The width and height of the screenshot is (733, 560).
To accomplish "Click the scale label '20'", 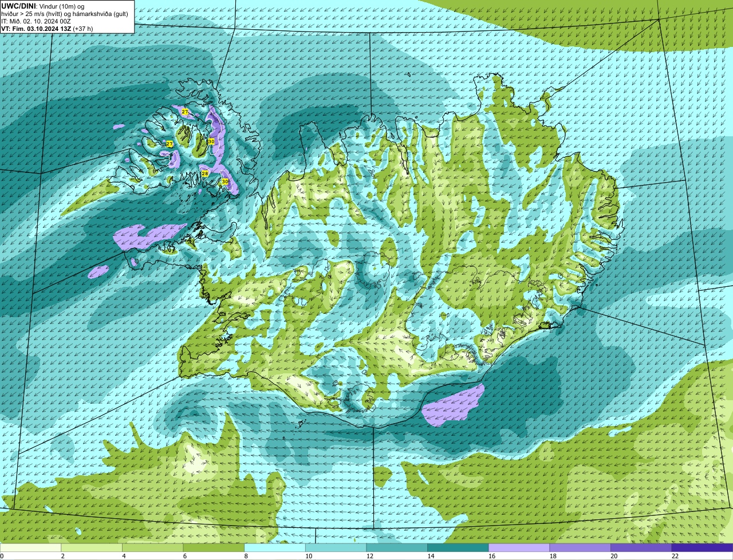I will pyautogui.click(x=614, y=556).
